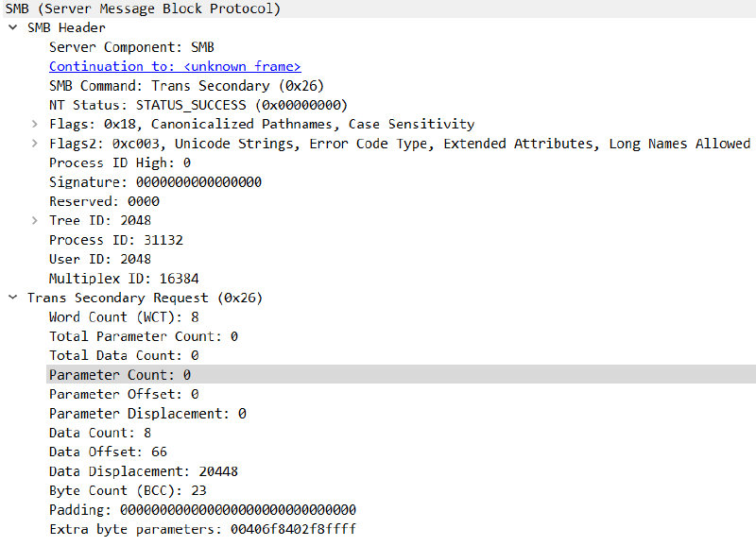
Task: Select the Server Component: SMB field
Action: [x=131, y=46]
